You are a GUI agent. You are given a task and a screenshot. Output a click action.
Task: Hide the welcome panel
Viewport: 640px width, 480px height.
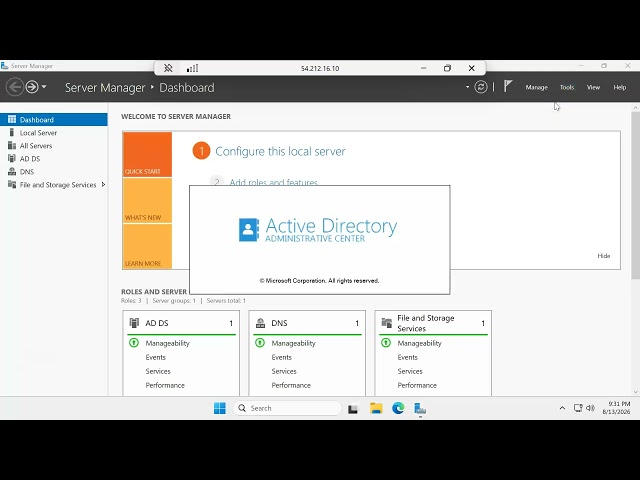pos(604,256)
